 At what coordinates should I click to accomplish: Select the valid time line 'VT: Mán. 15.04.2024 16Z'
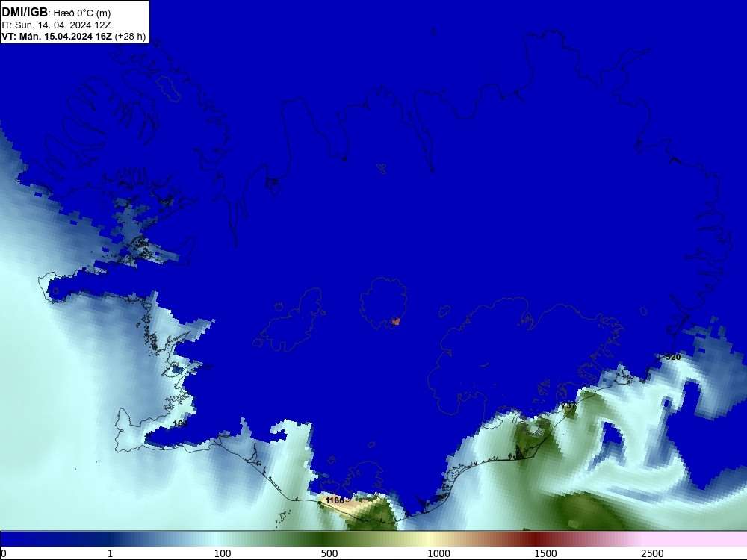point(57,37)
